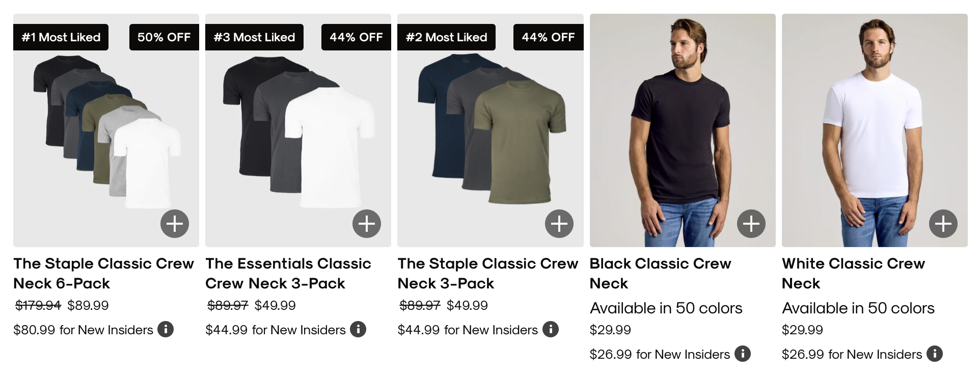This screenshot has height=373, width=980.
Task: Open White Classic Crew Neck product title
Action: click(x=853, y=273)
